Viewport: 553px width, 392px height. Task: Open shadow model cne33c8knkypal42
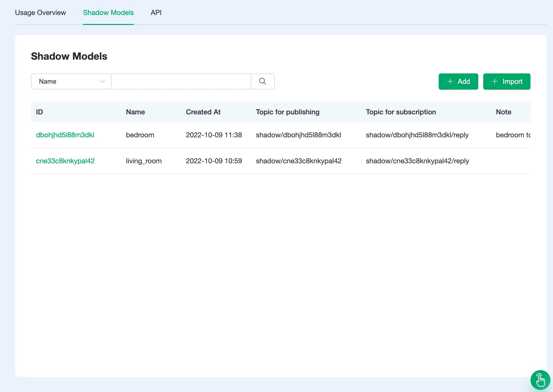point(65,160)
